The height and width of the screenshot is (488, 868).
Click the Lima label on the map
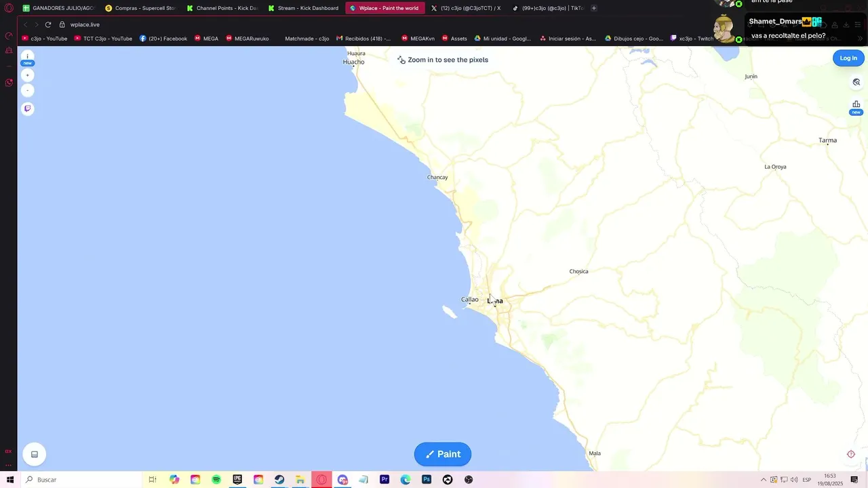coord(495,301)
